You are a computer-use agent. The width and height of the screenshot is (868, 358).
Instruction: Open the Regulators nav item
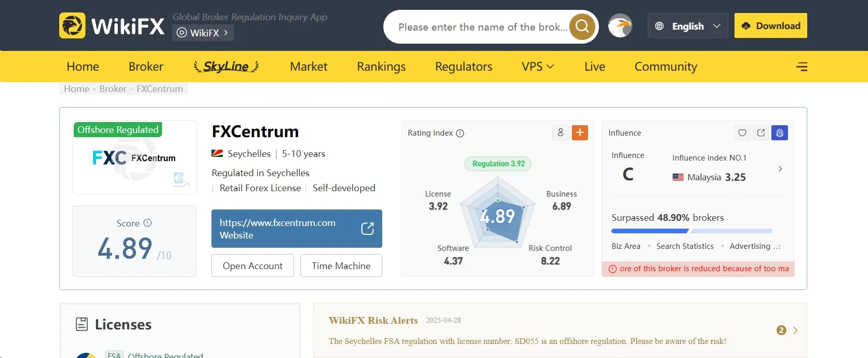click(x=463, y=67)
